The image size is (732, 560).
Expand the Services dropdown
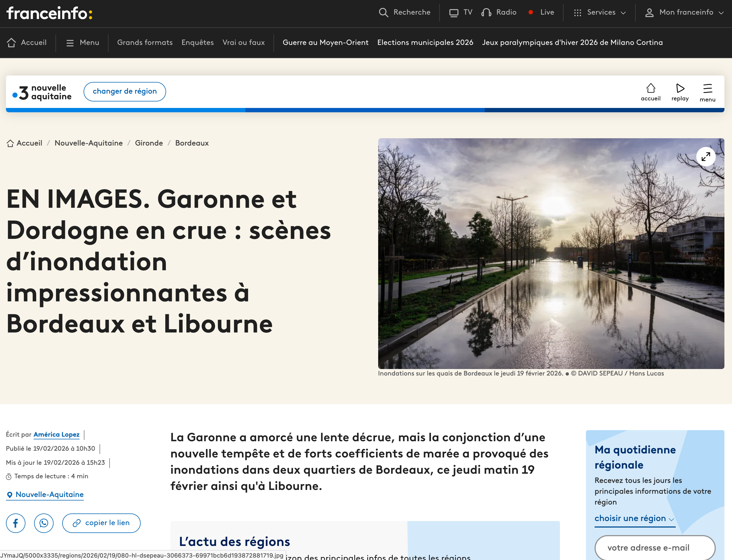(600, 13)
